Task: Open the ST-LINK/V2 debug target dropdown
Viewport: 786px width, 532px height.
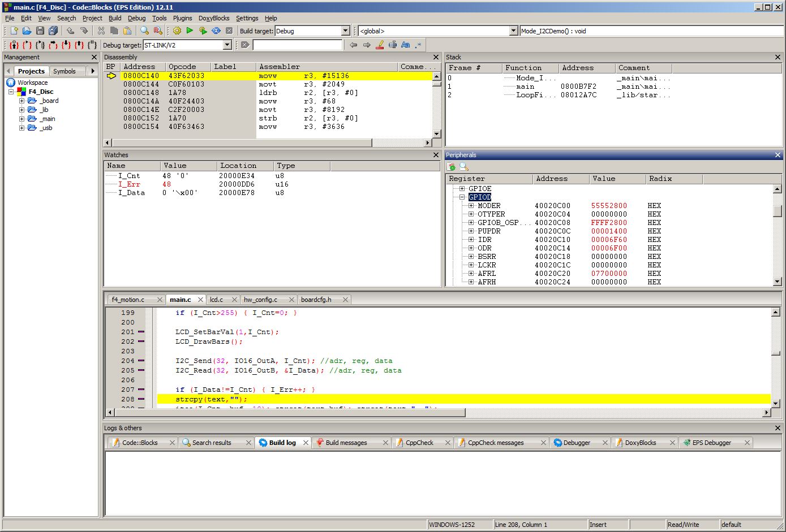Action: (227, 45)
